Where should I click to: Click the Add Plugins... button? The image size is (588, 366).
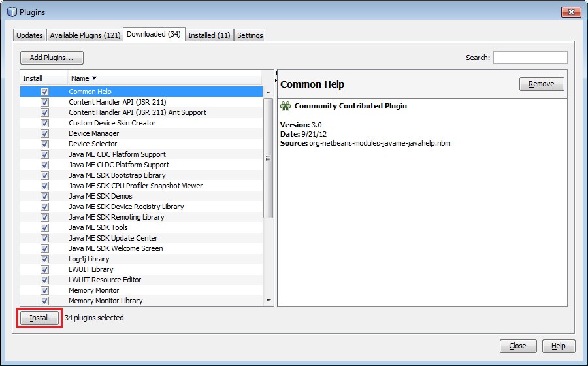click(x=52, y=58)
